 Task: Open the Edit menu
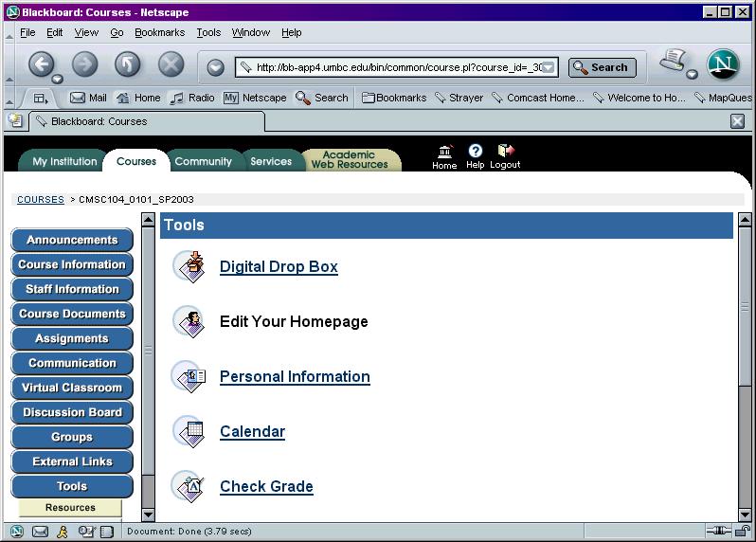tap(55, 33)
